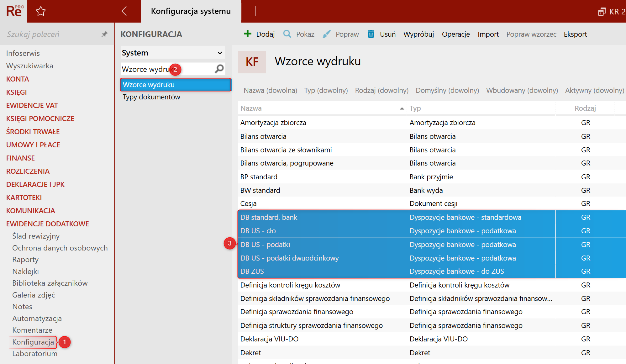
Task: Select the Konfiguracja systemu tab
Action: click(191, 11)
